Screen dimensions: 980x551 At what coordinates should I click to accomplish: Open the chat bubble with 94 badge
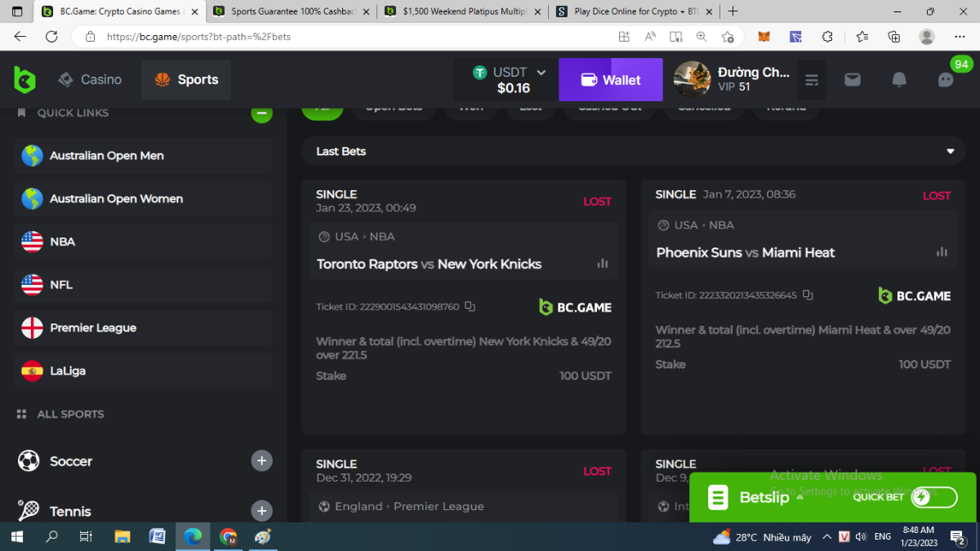point(946,80)
